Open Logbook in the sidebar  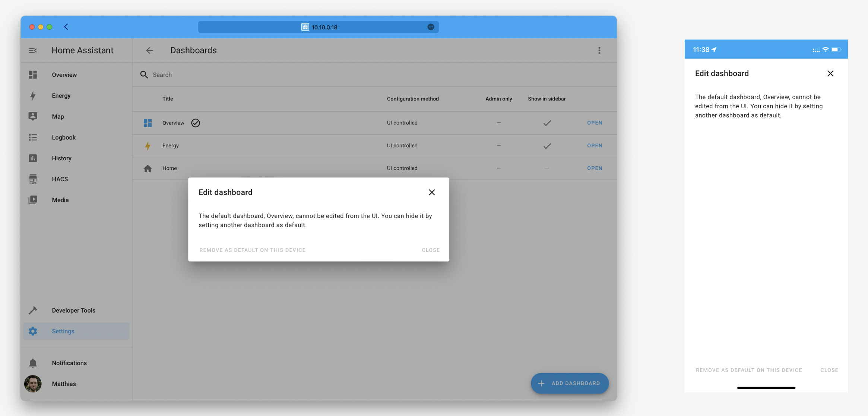(x=76, y=137)
